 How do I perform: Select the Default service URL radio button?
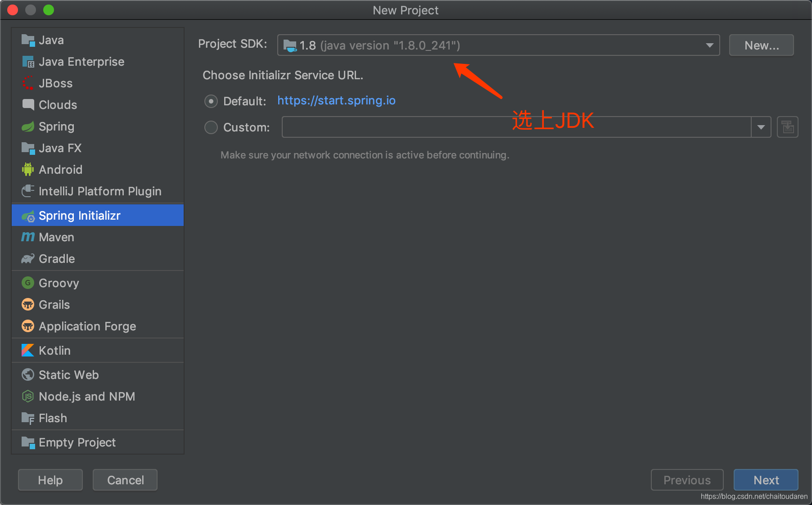click(x=211, y=101)
